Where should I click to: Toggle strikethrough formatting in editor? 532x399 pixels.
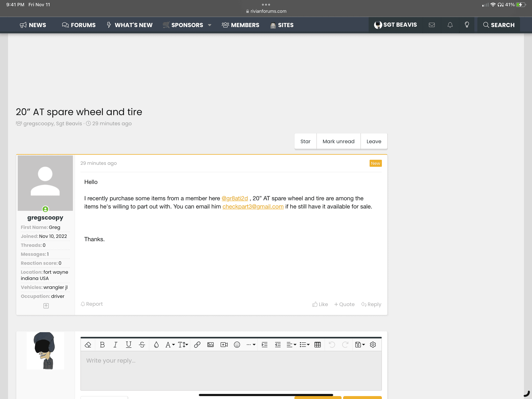click(142, 345)
